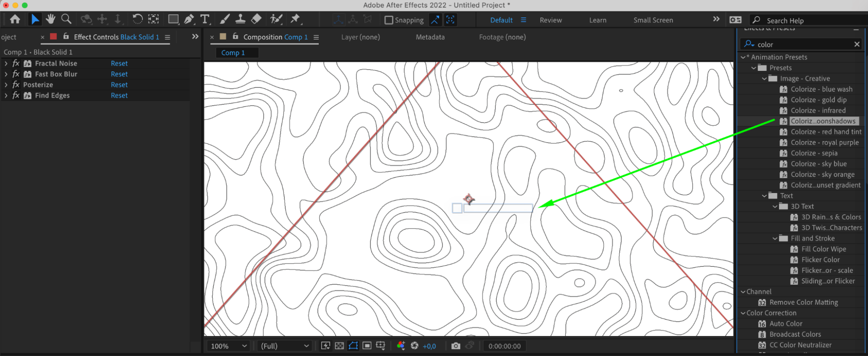Screen dimensions: 868x356
Task: Toggle the Posterize fx switch
Action: (16, 84)
